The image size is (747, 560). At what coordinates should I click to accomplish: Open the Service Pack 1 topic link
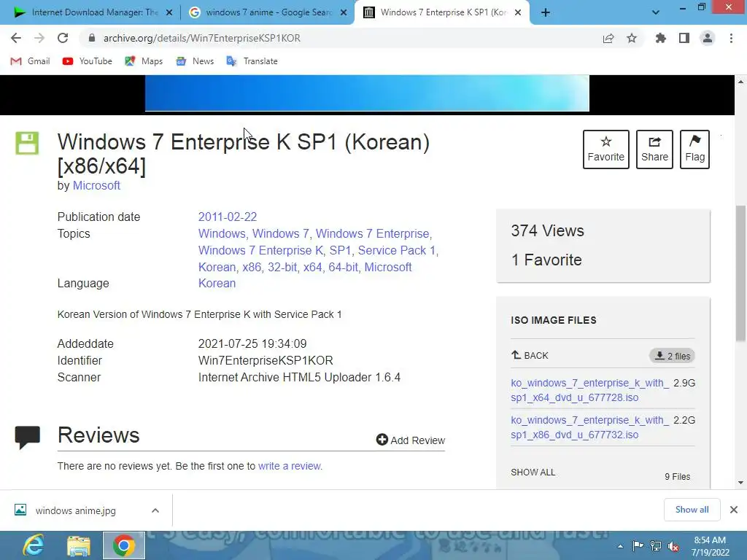396,251
